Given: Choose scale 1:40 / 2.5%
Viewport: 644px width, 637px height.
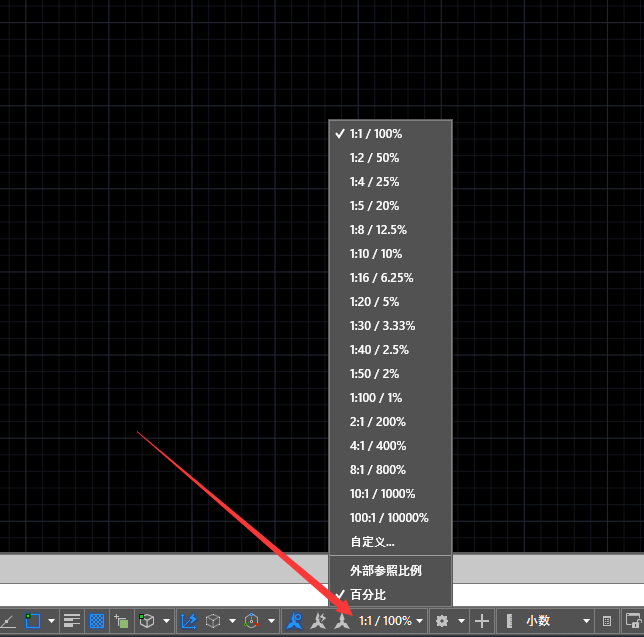Looking at the screenshot, I should 390,350.
